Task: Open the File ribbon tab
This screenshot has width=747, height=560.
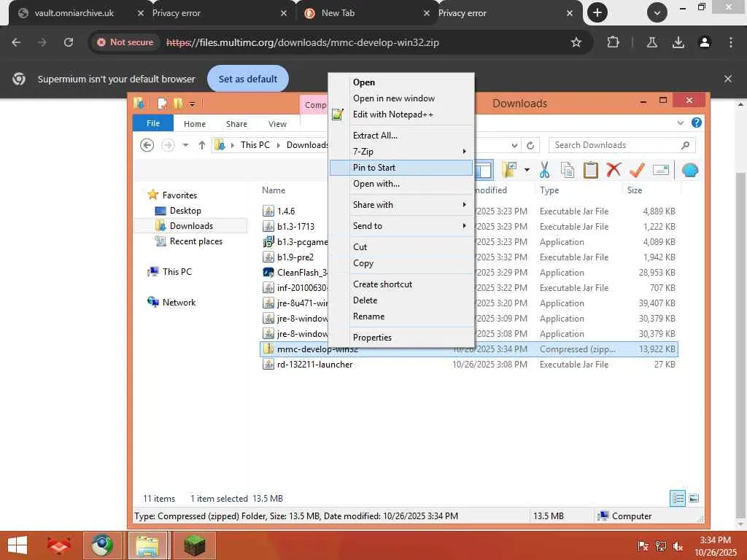Action: pyautogui.click(x=153, y=123)
